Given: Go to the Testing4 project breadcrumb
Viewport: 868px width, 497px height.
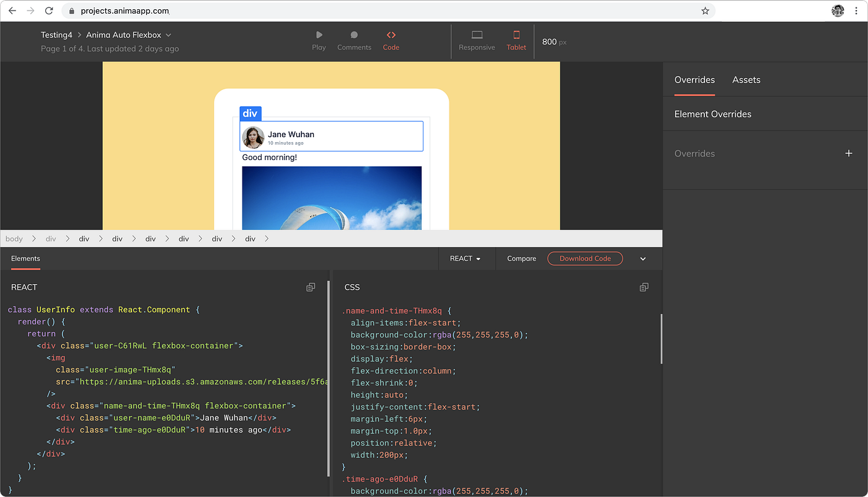Looking at the screenshot, I should pyautogui.click(x=56, y=35).
